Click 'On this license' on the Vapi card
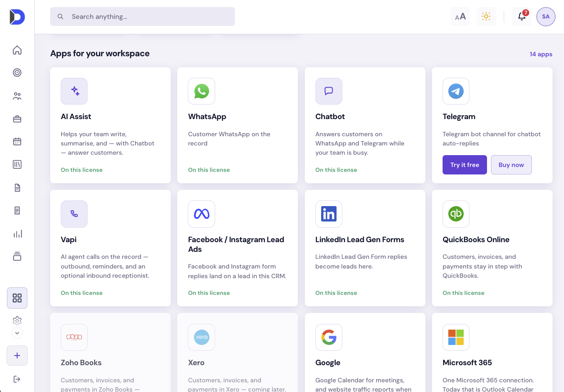The image size is (564, 392). pyautogui.click(x=82, y=293)
